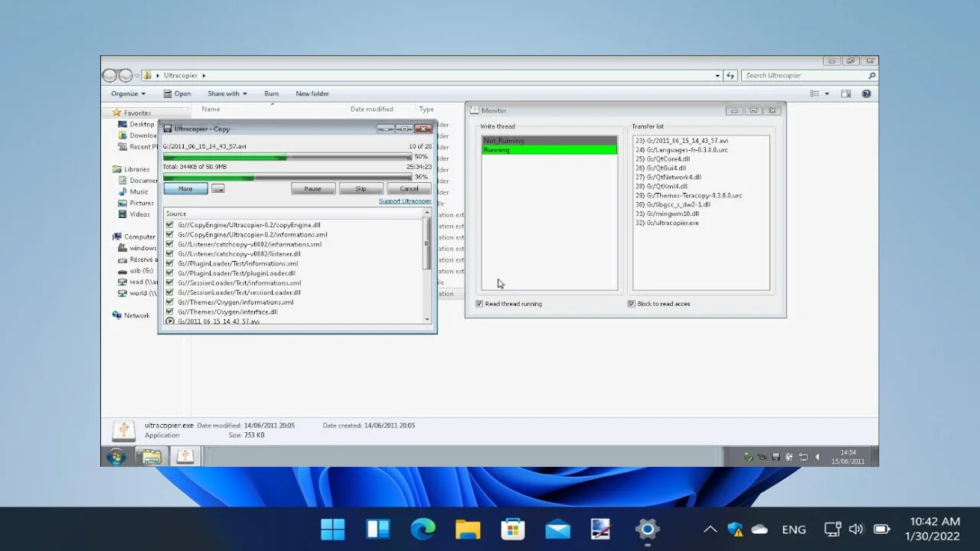Screen dimensions: 980x551
Task: Uncheck Themes Oxygen informations.xml checkbox
Action: (169, 302)
